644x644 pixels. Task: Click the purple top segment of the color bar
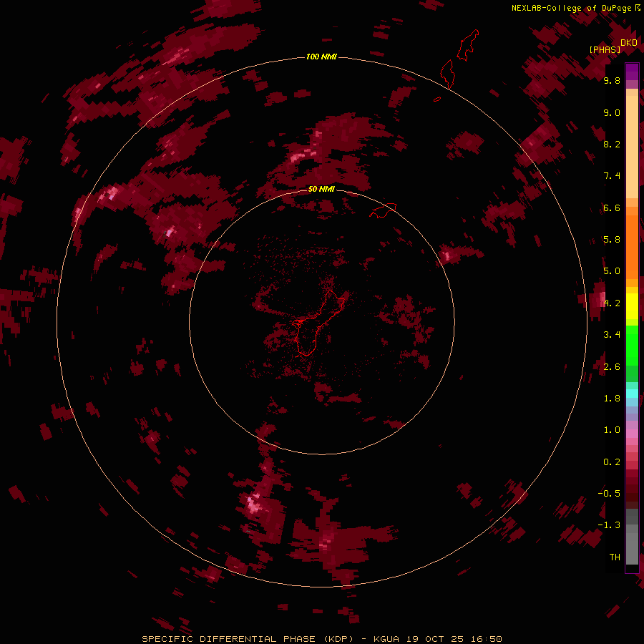(x=632, y=72)
